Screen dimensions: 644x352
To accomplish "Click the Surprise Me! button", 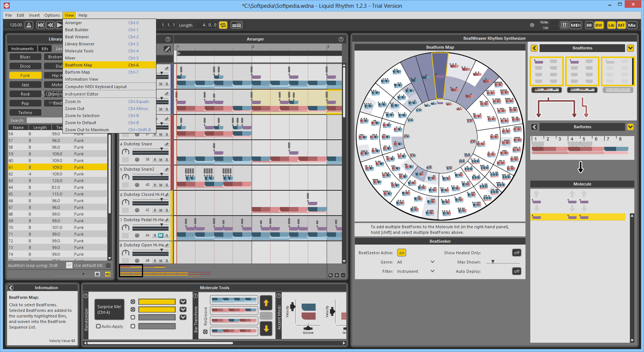I will pos(109,309).
